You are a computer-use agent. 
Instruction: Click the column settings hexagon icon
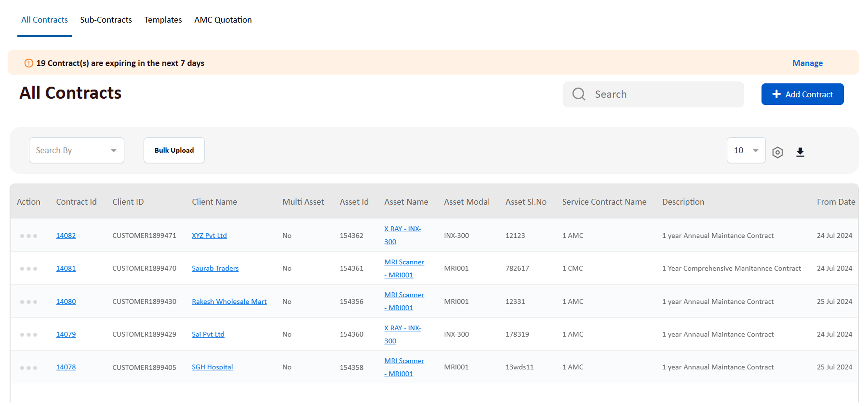[777, 152]
